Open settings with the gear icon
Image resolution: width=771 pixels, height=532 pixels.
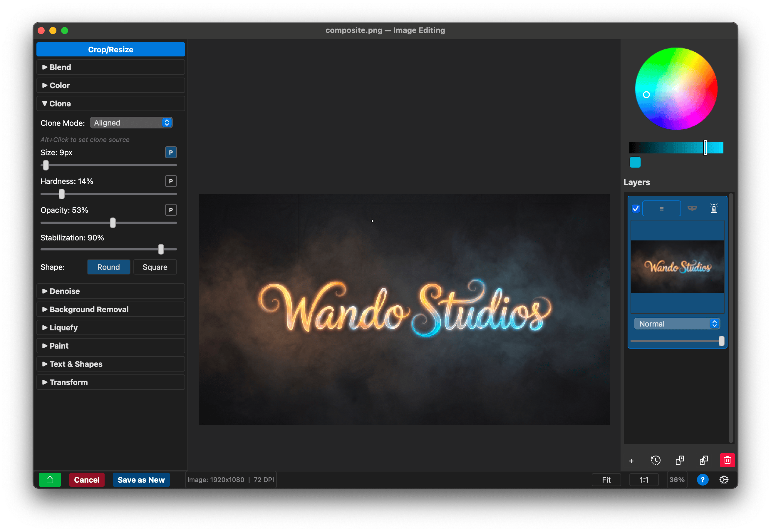724,480
